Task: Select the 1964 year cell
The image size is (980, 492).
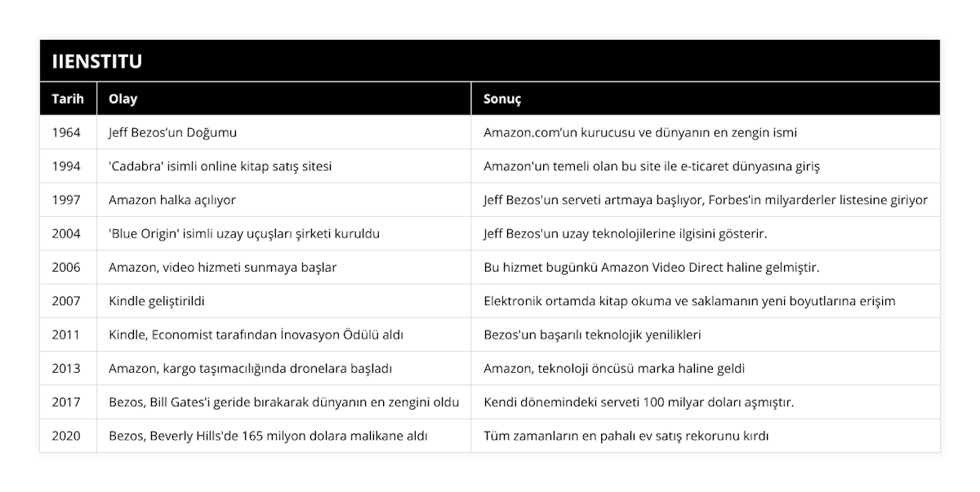Action: point(66,132)
